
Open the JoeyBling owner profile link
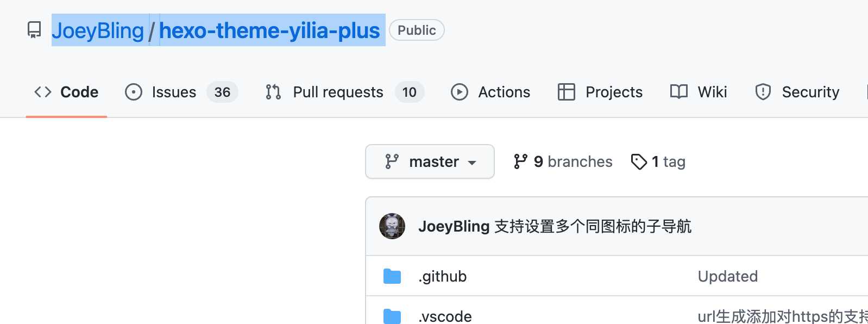coord(98,30)
